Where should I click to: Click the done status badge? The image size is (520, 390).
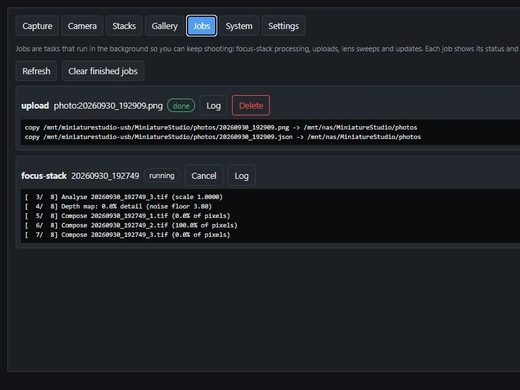181,106
